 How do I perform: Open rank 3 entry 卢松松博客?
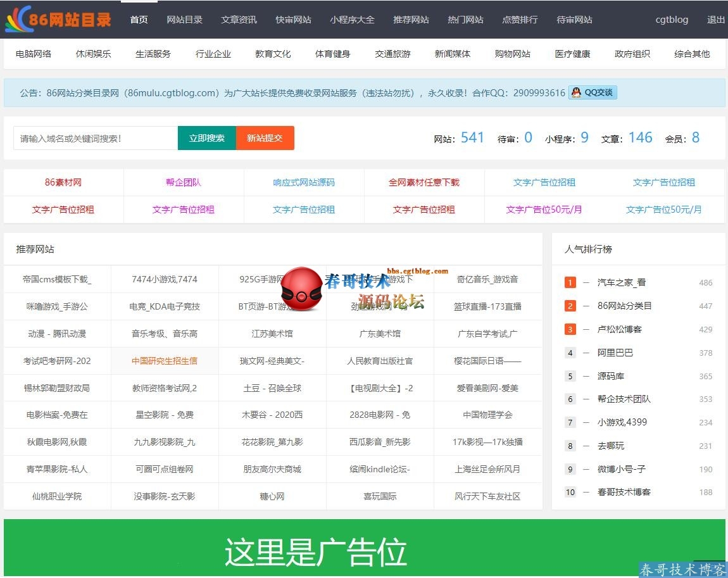(x=620, y=329)
